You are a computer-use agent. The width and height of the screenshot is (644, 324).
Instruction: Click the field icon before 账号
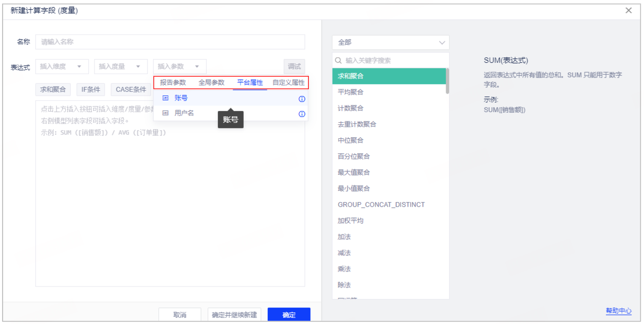165,98
